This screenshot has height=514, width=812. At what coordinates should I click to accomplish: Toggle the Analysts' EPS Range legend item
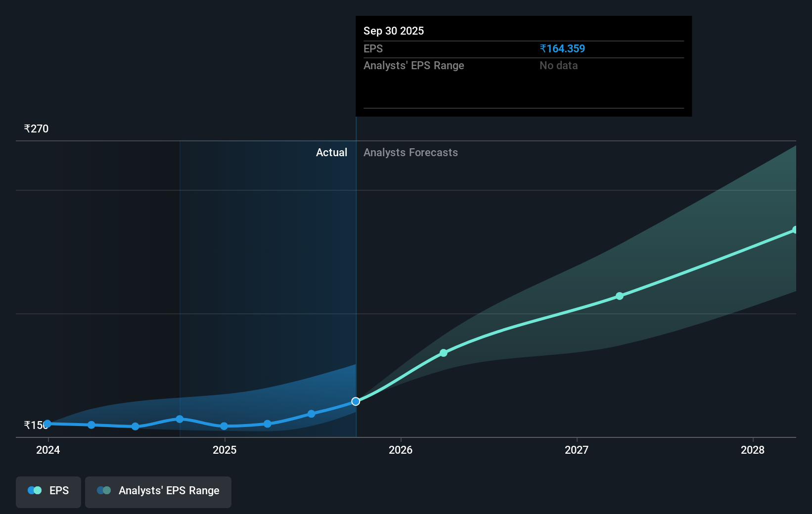click(158, 492)
